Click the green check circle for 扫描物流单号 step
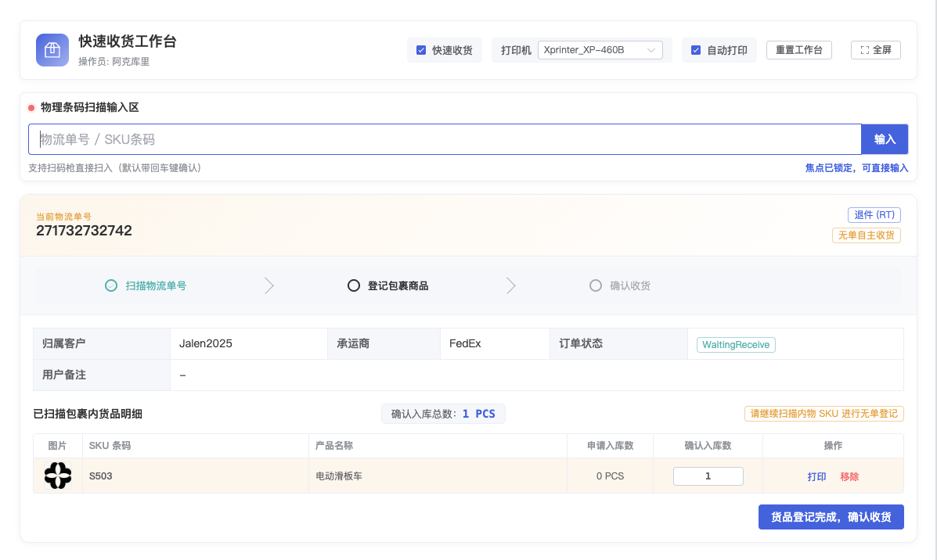Image resolution: width=937 pixels, height=560 pixels. (111, 285)
